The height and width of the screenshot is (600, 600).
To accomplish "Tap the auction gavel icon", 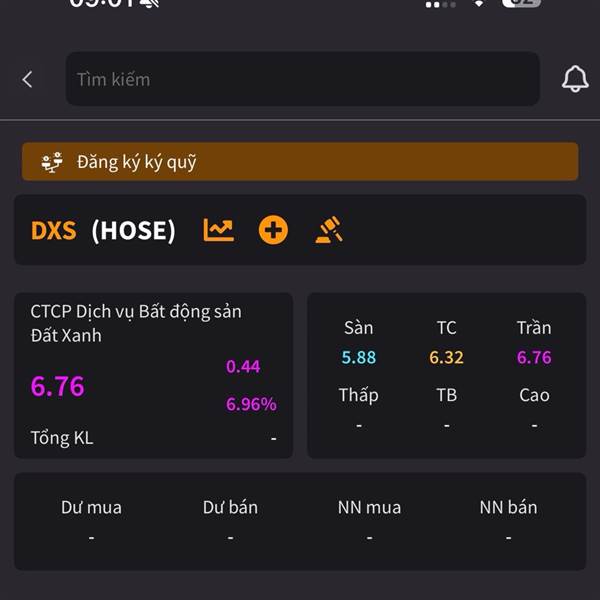I will tap(329, 230).
